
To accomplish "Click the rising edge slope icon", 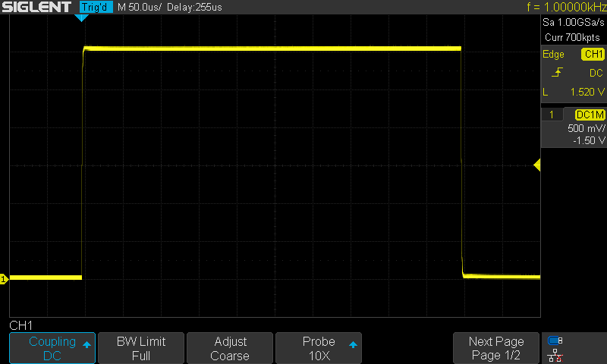I will pos(557,72).
